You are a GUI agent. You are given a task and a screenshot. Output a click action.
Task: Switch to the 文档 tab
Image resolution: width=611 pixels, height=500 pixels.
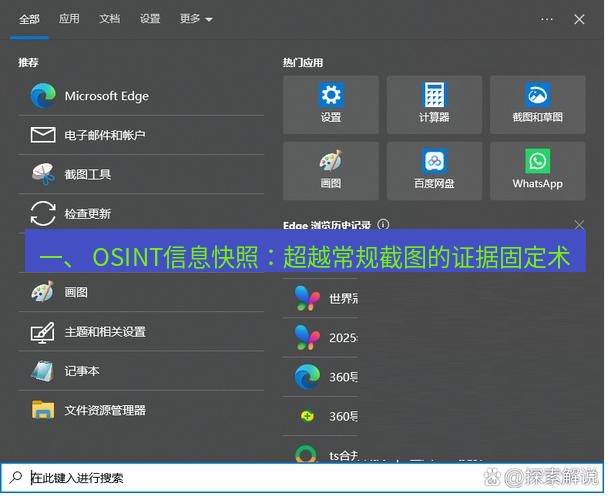coord(109,18)
